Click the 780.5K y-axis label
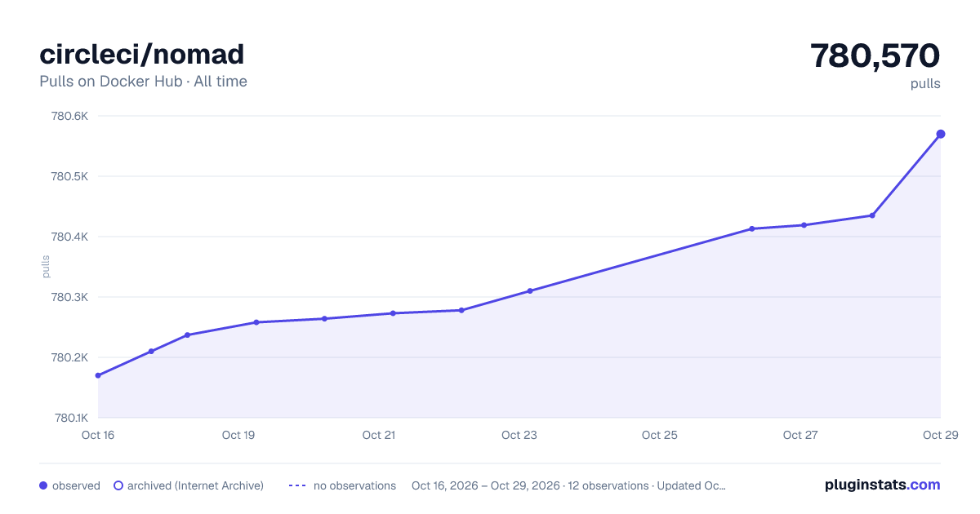 [x=69, y=176]
